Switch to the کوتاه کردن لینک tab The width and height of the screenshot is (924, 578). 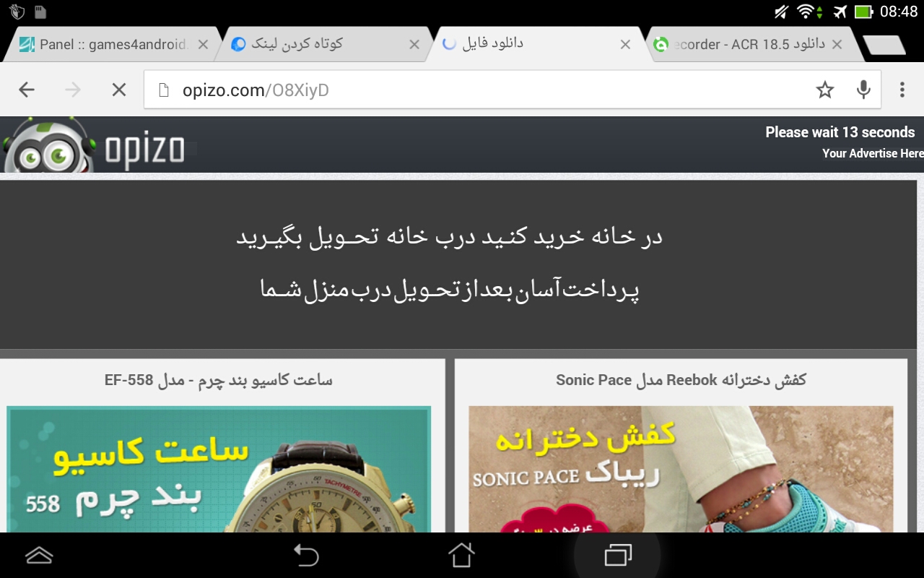click(325, 44)
